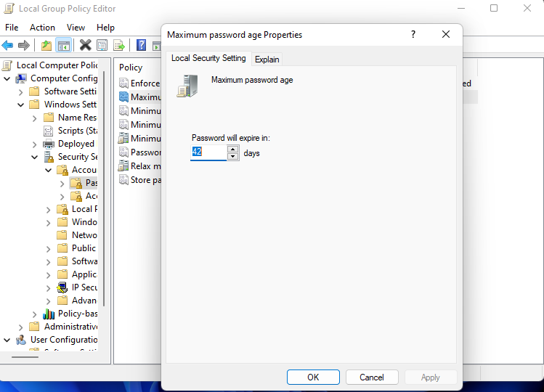Open the View menu

[76, 28]
